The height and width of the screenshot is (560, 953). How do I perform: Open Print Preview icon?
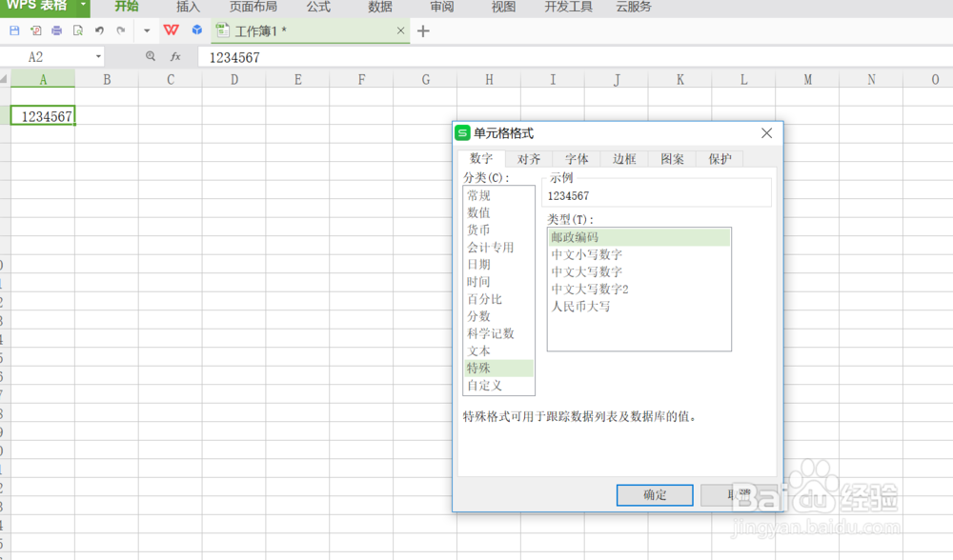click(78, 30)
